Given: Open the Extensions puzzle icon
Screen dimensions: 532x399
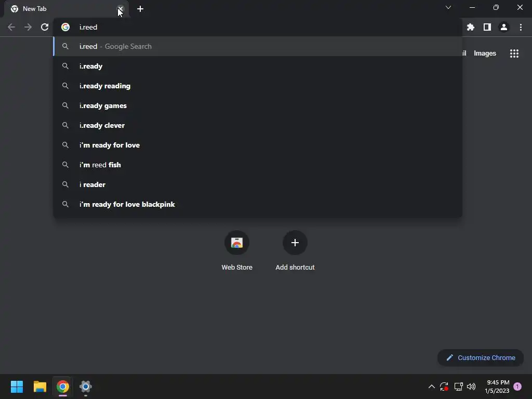Looking at the screenshot, I should 471,27.
